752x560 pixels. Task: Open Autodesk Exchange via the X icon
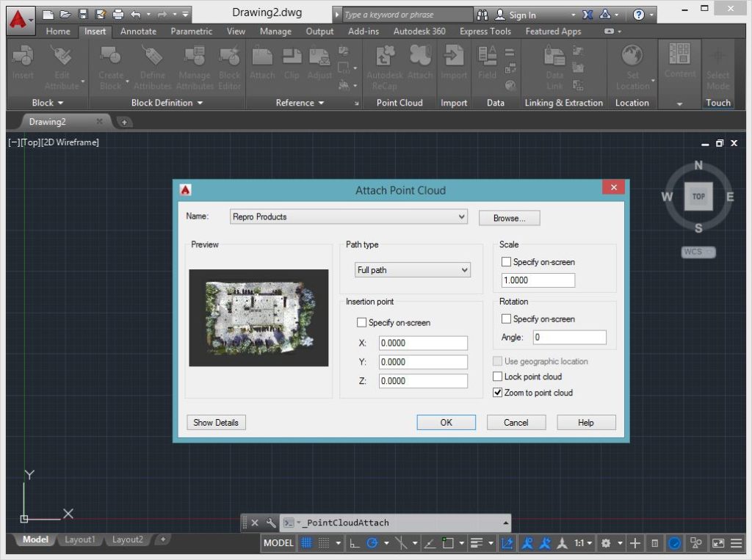pyautogui.click(x=587, y=15)
